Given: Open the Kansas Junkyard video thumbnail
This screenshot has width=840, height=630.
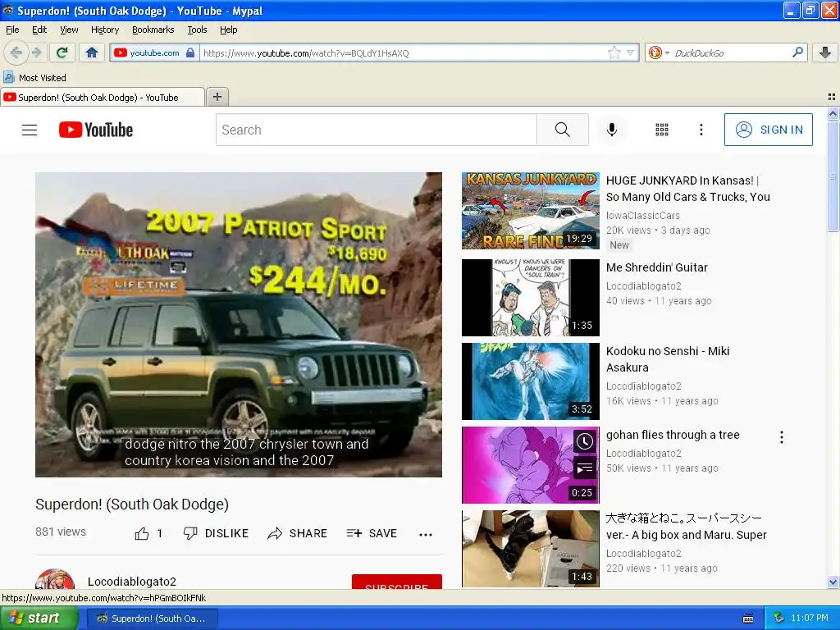Looking at the screenshot, I should (x=531, y=211).
